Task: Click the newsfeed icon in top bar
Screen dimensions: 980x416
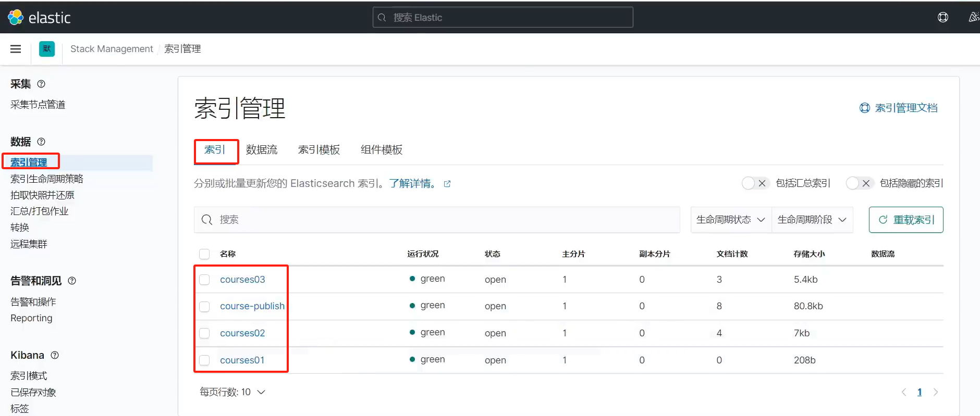Action: point(974,17)
